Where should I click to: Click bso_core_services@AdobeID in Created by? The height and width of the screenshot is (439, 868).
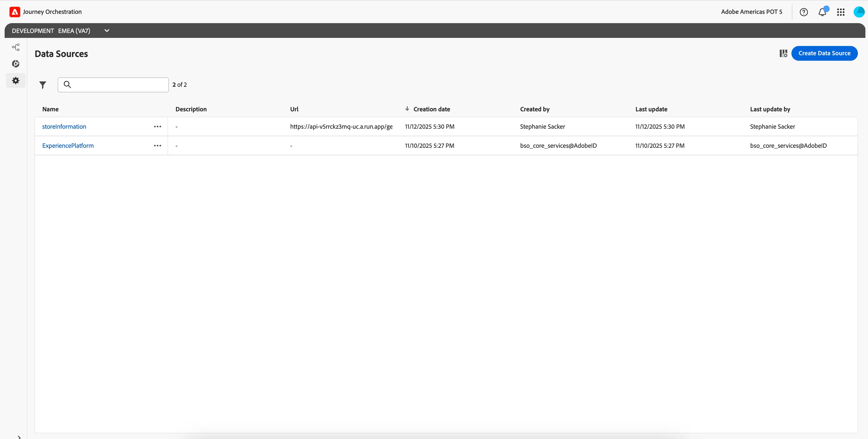[x=558, y=146]
